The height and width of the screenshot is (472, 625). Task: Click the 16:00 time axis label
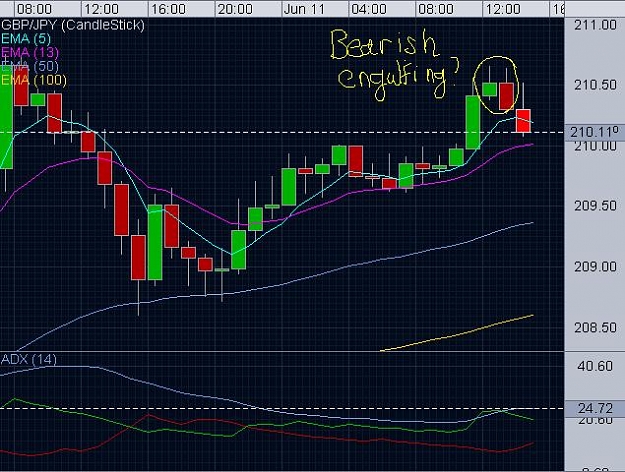tap(168, 9)
